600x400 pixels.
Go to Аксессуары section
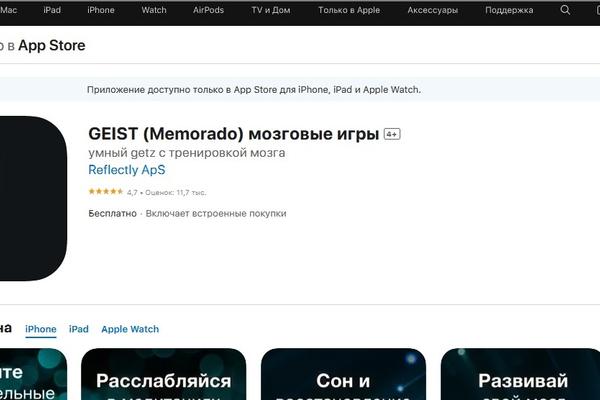(432, 10)
